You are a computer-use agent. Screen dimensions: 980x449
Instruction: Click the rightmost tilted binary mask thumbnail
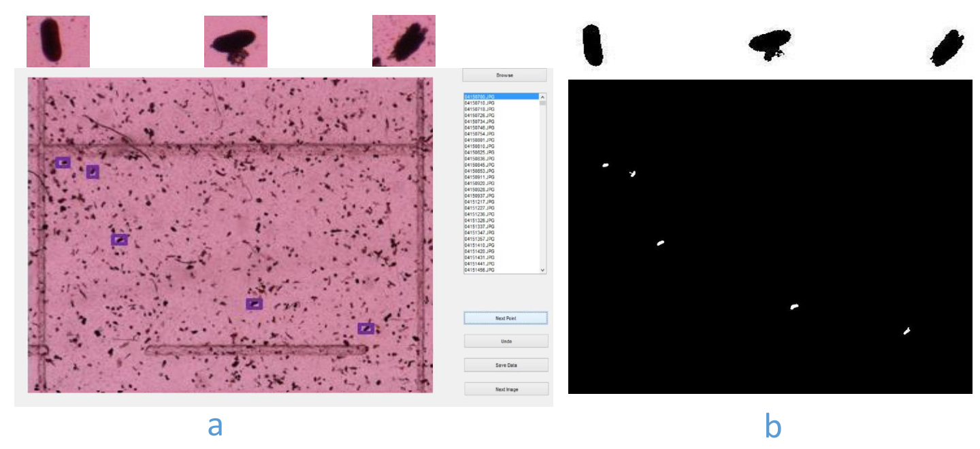pos(948,48)
